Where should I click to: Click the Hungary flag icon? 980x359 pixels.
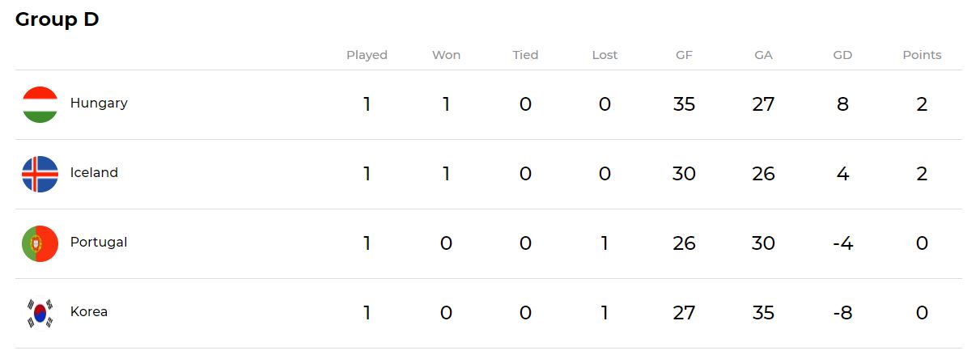[40, 104]
